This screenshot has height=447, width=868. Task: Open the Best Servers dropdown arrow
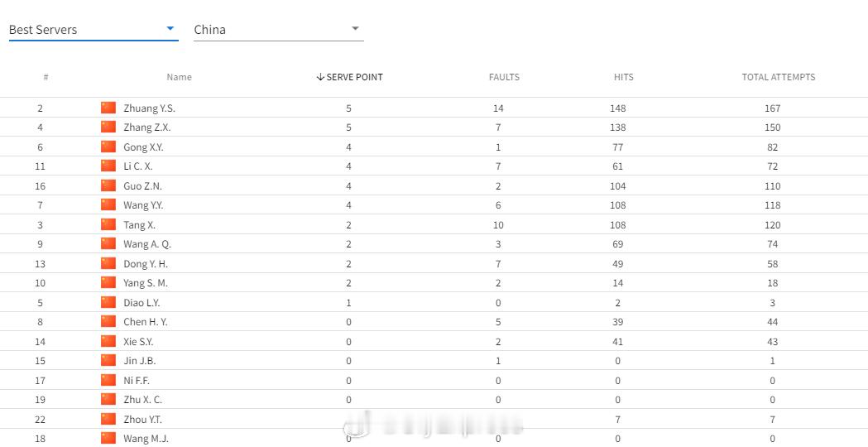pos(170,28)
